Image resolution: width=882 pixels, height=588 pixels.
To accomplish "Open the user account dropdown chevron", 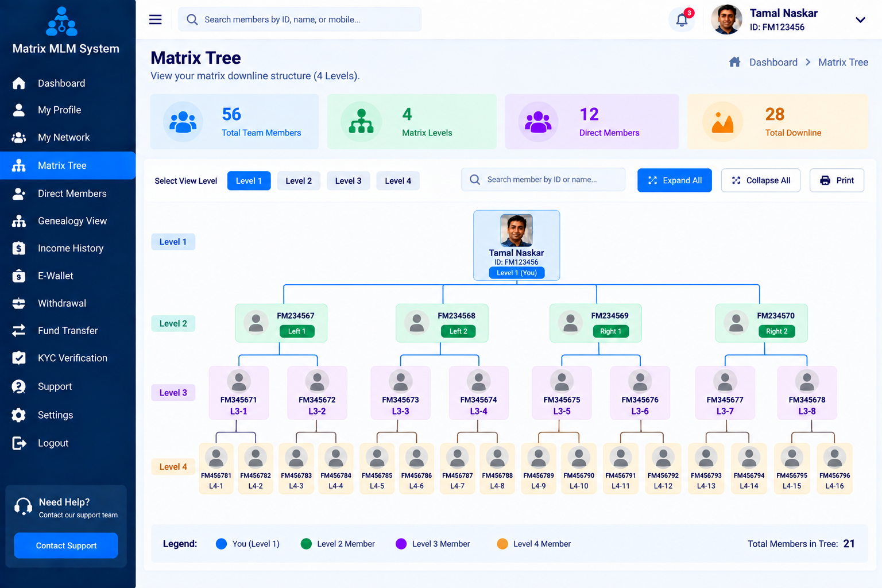I will (860, 20).
